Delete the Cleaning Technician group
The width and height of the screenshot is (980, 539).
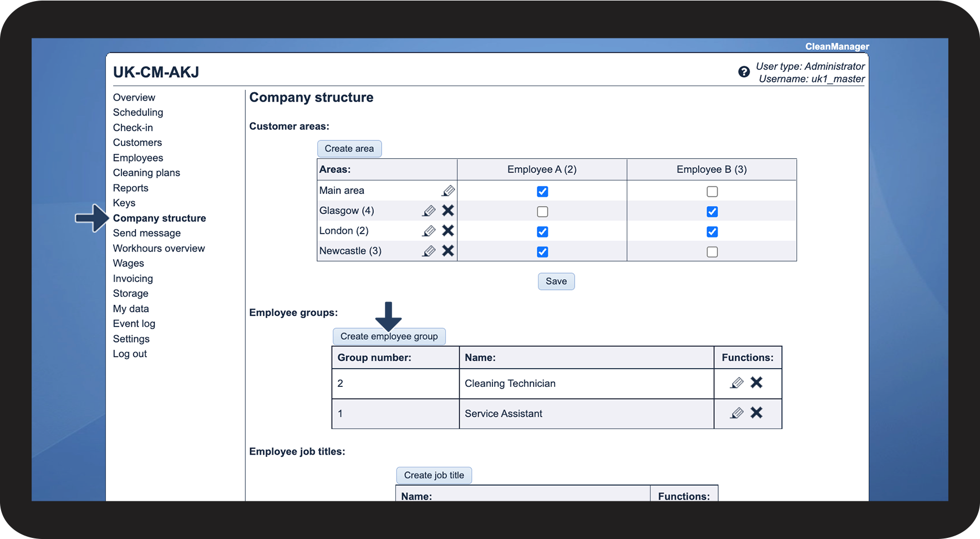coord(756,383)
